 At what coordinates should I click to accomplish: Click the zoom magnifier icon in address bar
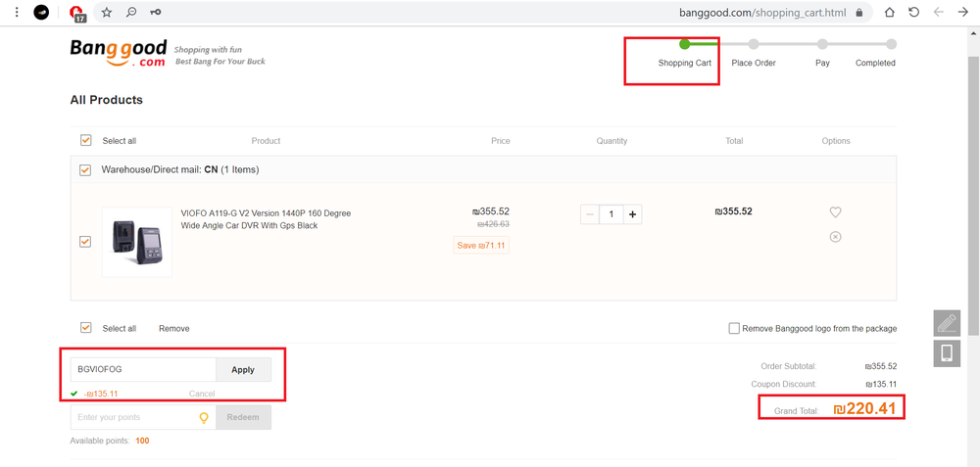tap(131, 12)
